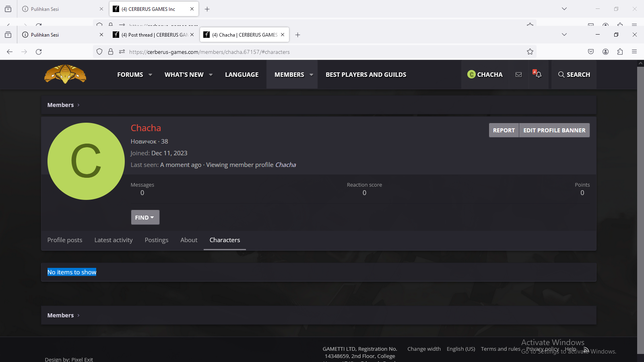Click the large green C avatar
The width and height of the screenshot is (644, 362).
click(86, 161)
